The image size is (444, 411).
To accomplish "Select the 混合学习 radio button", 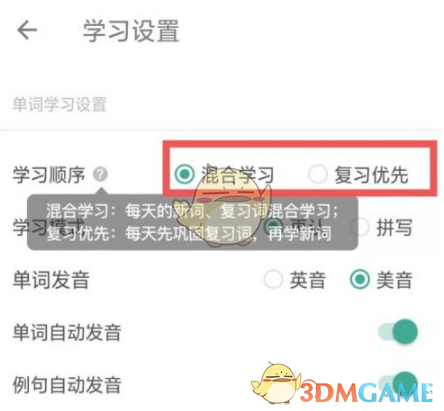I will [x=185, y=174].
